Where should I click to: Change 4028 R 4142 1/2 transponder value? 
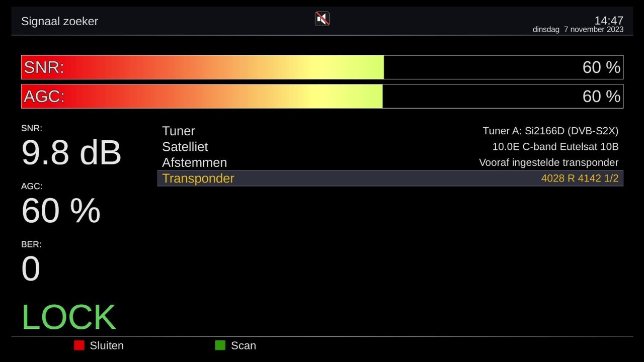coord(580,178)
